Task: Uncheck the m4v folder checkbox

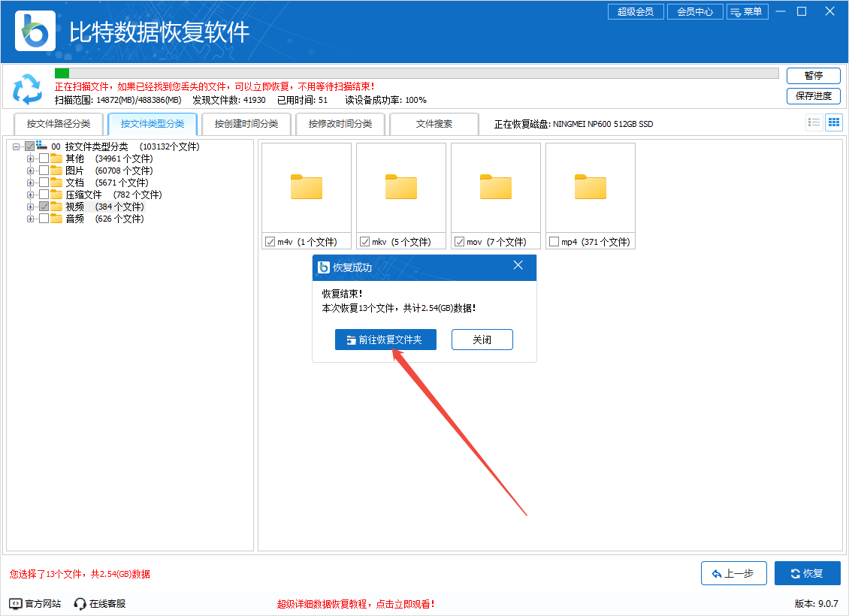Action: [270, 241]
